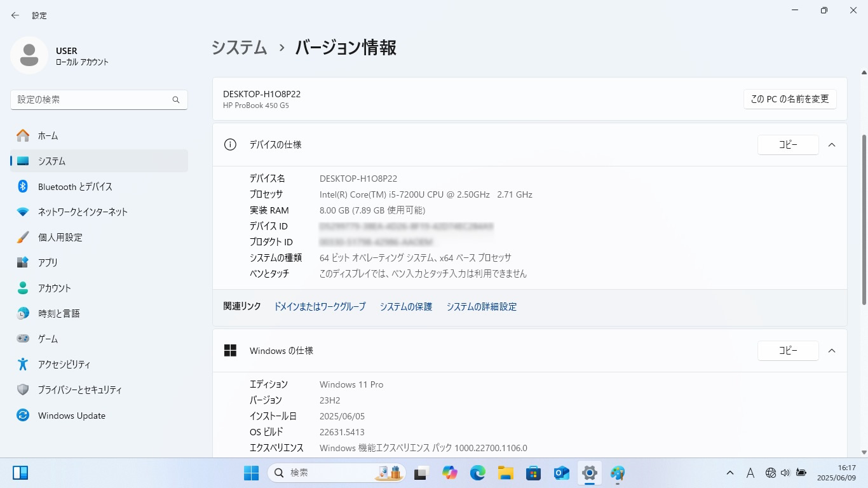This screenshot has width=868, height=488.
Task: Collapse the Windows の仕様 section chevron
Action: (x=832, y=351)
